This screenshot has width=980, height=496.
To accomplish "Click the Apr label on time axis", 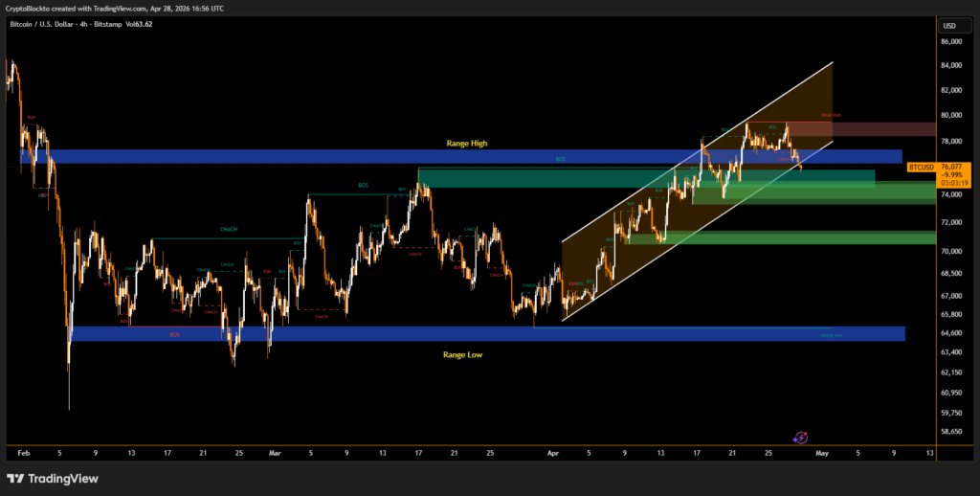I will [552, 453].
